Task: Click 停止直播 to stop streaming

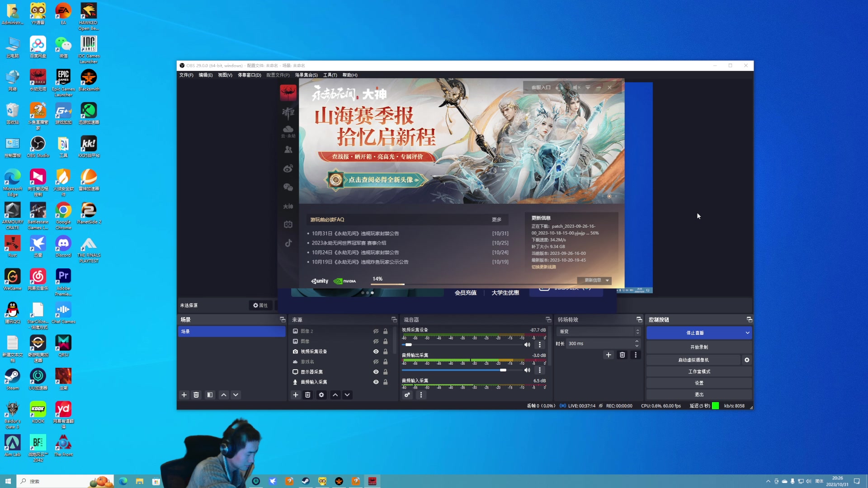Action: [x=695, y=333]
